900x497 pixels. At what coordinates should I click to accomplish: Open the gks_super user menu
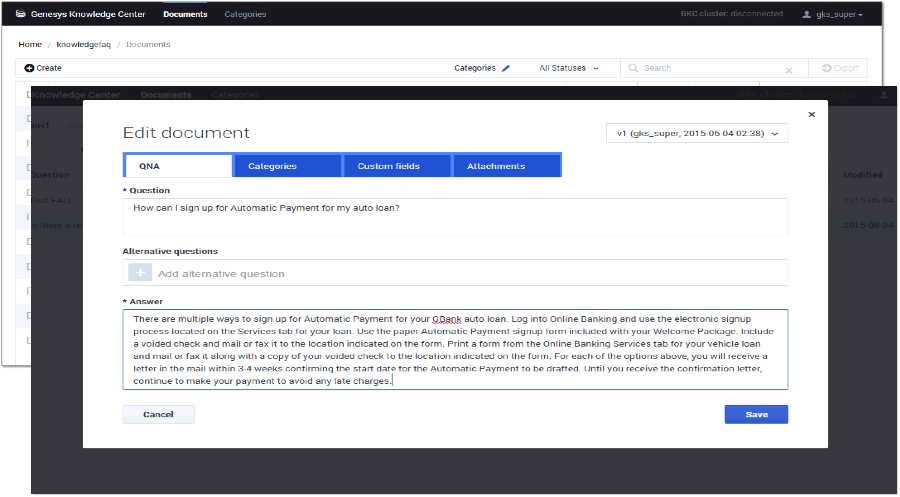tap(832, 15)
